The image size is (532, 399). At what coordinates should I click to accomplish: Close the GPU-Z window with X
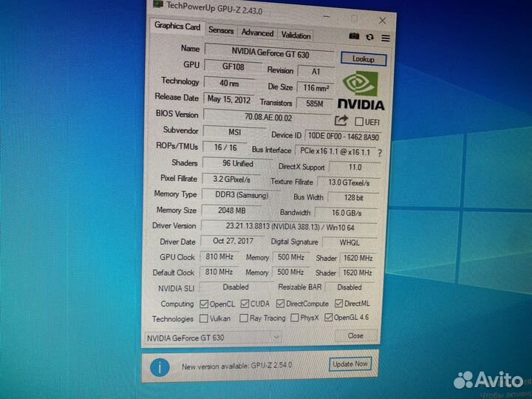[383, 21]
